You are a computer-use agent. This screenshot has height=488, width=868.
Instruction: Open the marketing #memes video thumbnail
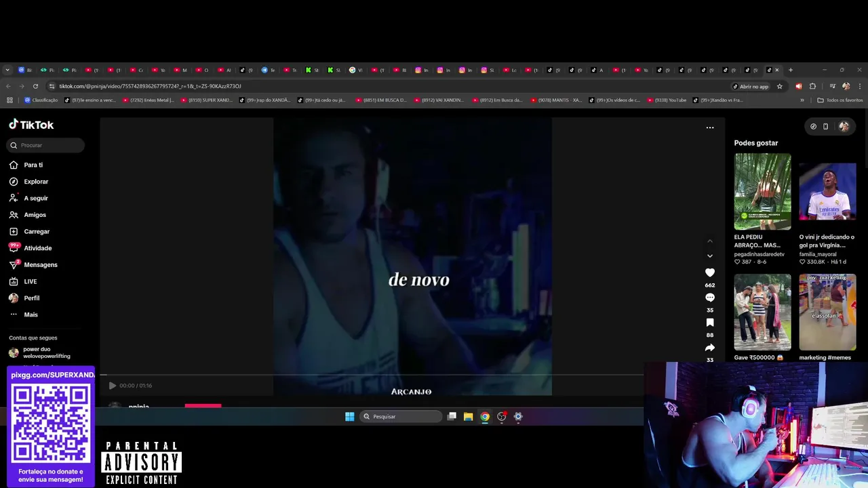pyautogui.click(x=827, y=312)
